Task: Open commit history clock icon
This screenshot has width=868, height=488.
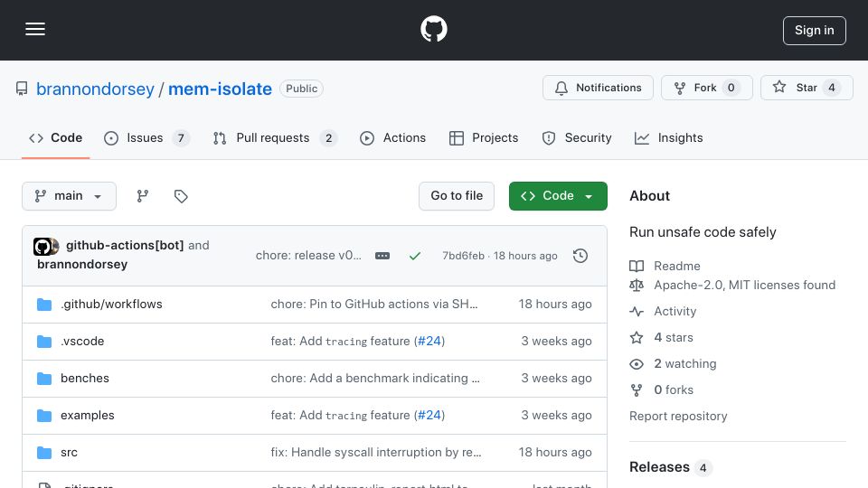Action: 580,256
